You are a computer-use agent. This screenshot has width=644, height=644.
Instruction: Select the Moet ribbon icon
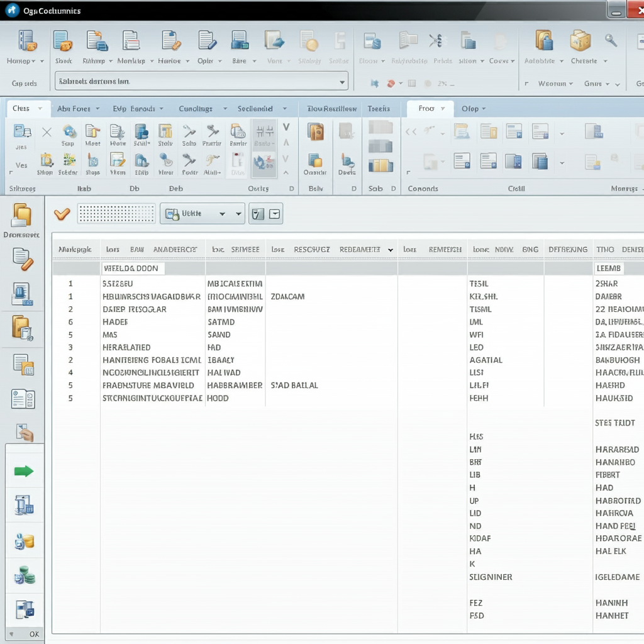92,132
